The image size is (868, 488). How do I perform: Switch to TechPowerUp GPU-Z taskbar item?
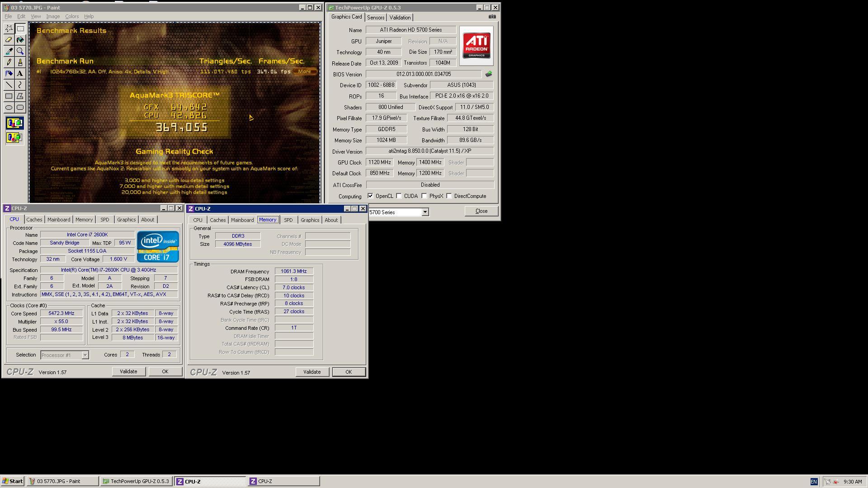(137, 481)
